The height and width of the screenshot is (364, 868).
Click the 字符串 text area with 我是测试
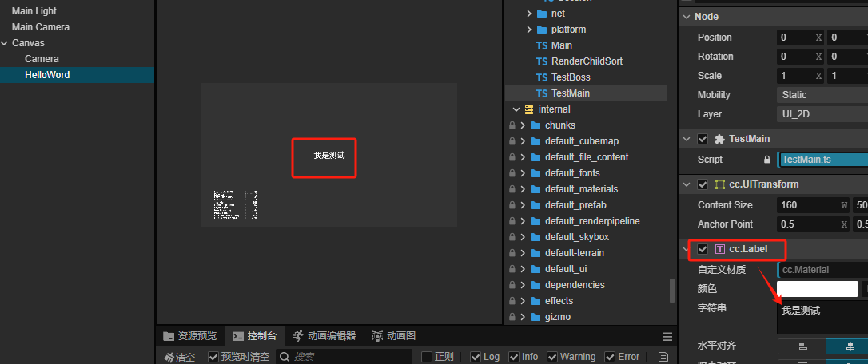822,318
